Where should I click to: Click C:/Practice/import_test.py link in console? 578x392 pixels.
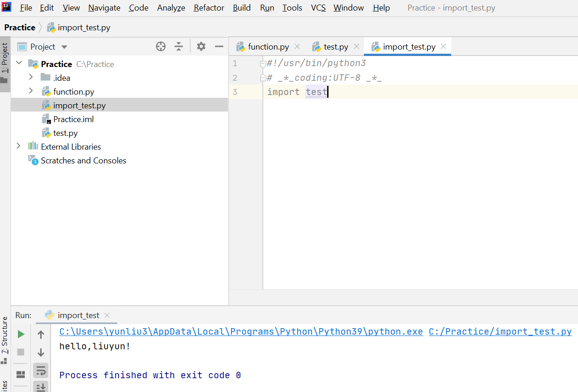point(500,332)
